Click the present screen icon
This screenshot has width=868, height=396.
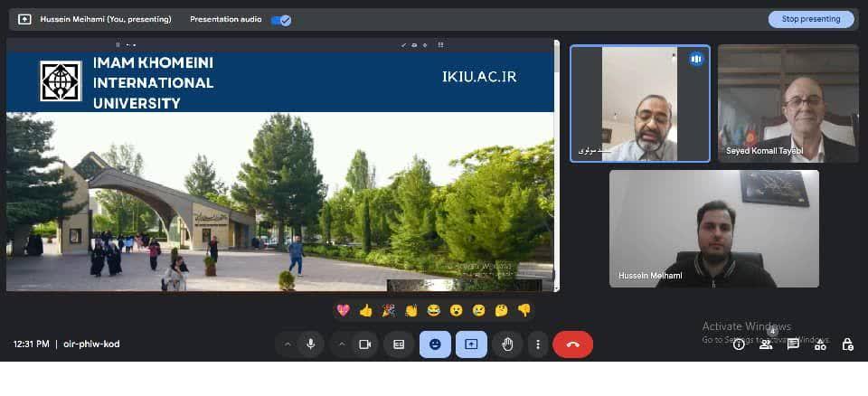[x=471, y=344]
